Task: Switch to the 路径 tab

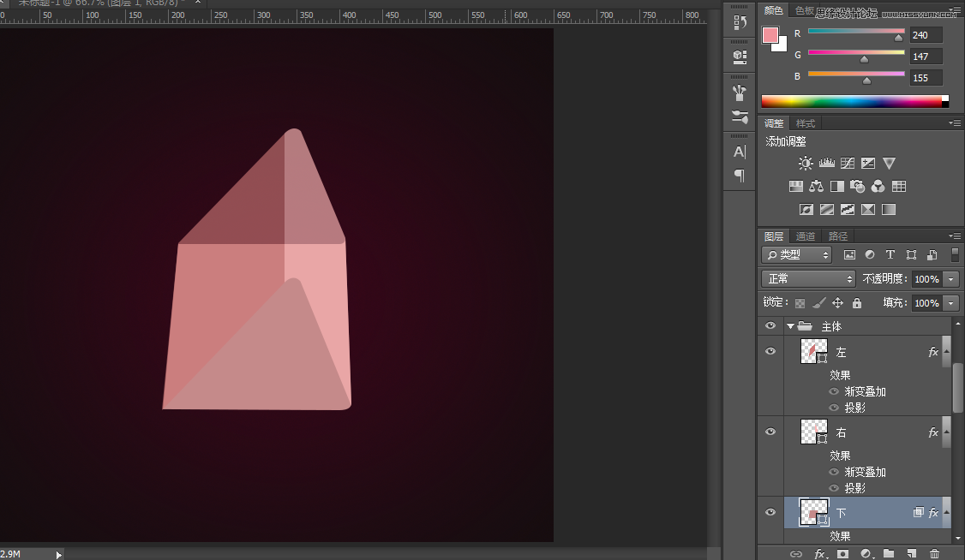Action: [837, 236]
